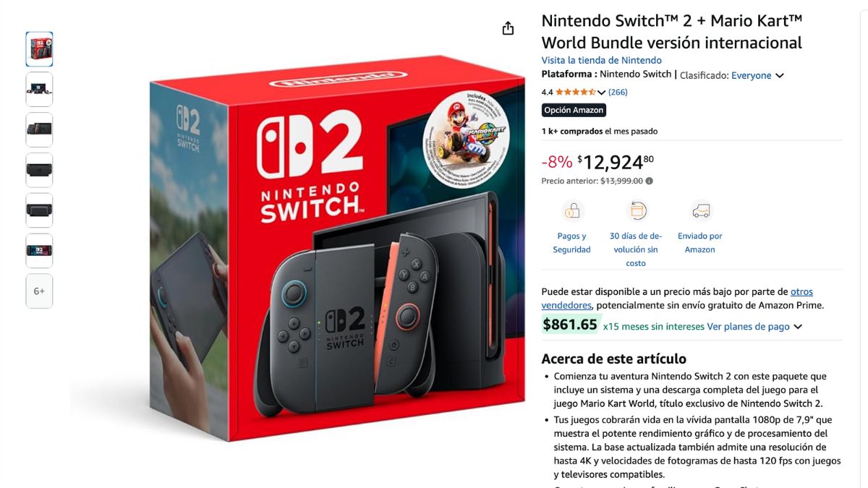
Task: Expand the star rating breakdown chevron
Action: pyautogui.click(x=601, y=93)
